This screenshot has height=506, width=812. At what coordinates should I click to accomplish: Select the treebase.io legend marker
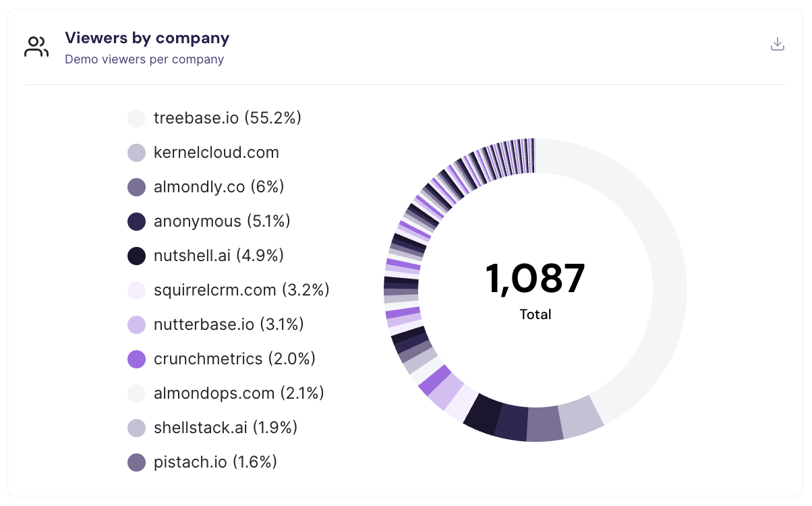(136, 118)
